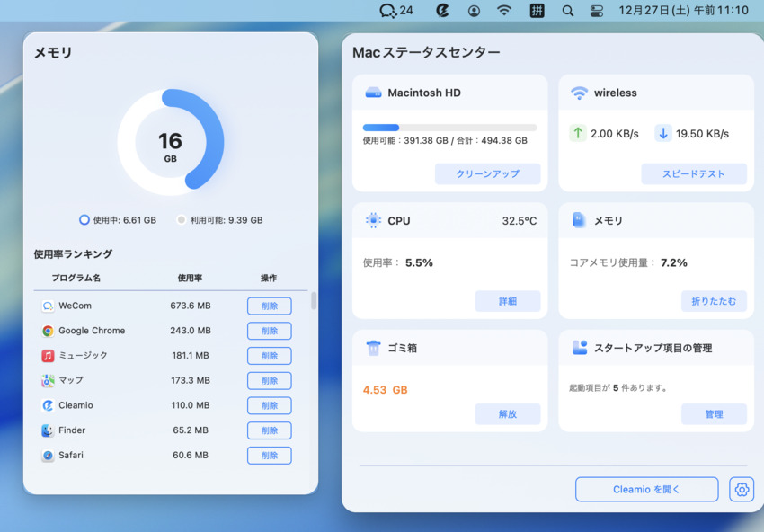Open the settings gear at bottom right
Screen dimensions: 764x532
pyautogui.click(x=741, y=489)
